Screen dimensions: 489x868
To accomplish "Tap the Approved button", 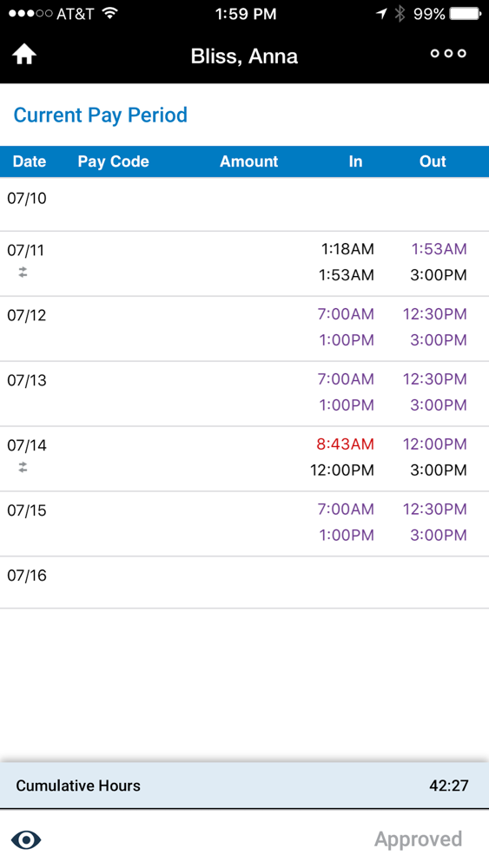I will (x=418, y=839).
